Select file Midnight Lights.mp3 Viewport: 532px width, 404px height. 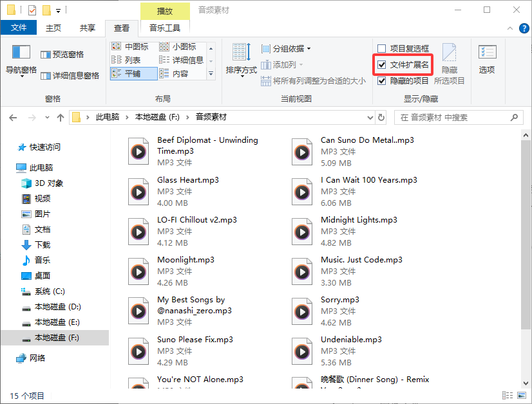pos(346,232)
